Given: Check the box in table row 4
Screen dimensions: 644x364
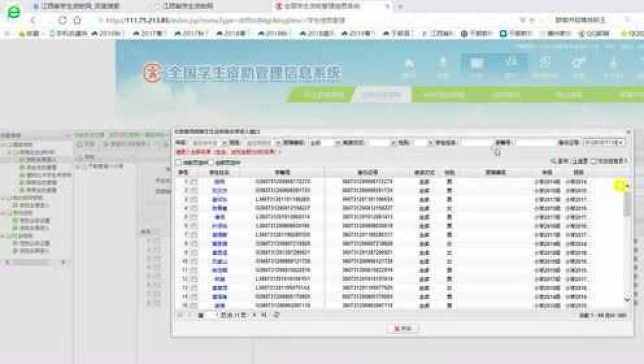Looking at the screenshot, I should pos(194,208).
